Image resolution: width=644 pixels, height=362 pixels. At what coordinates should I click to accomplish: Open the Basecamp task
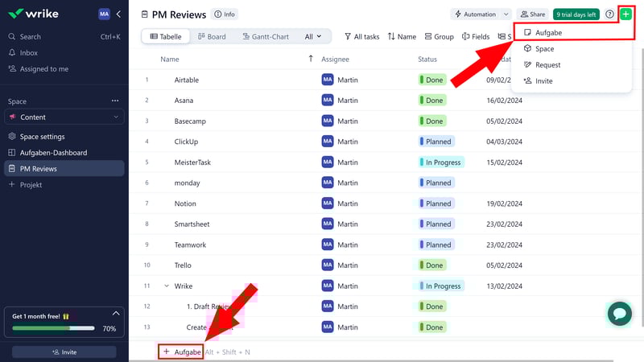[190, 121]
